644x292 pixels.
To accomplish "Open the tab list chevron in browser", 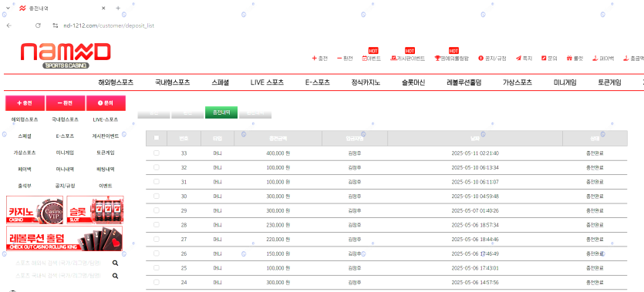I will click(x=8, y=8).
